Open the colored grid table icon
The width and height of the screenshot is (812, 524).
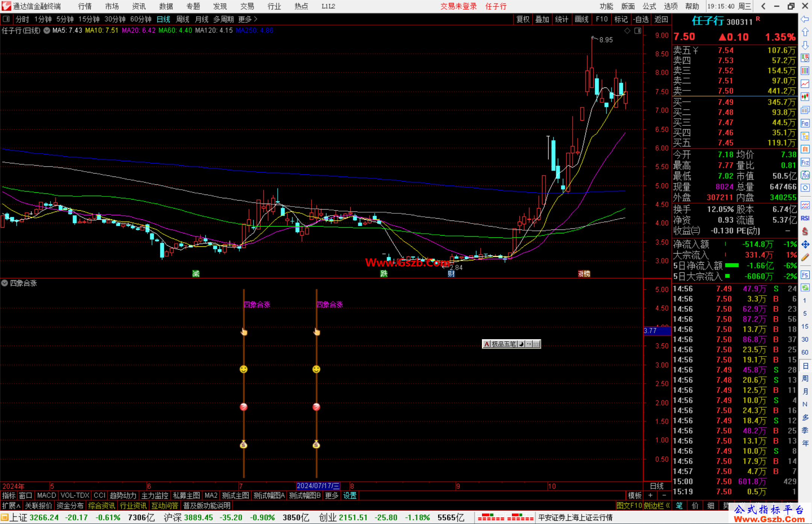pyautogui.click(x=805, y=71)
